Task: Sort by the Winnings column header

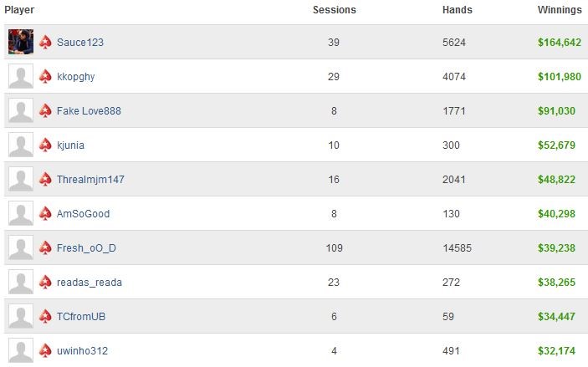Action: [x=560, y=10]
